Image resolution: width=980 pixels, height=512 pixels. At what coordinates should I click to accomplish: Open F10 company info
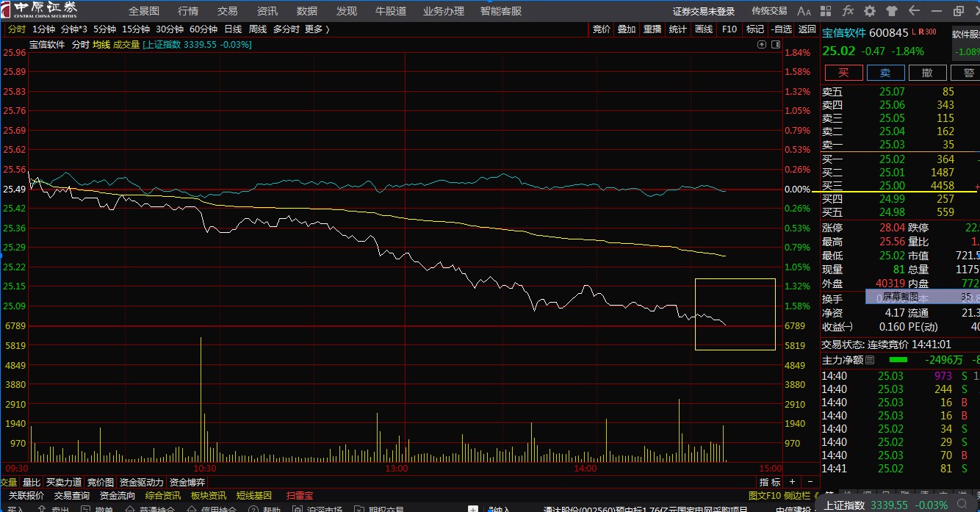(x=729, y=29)
